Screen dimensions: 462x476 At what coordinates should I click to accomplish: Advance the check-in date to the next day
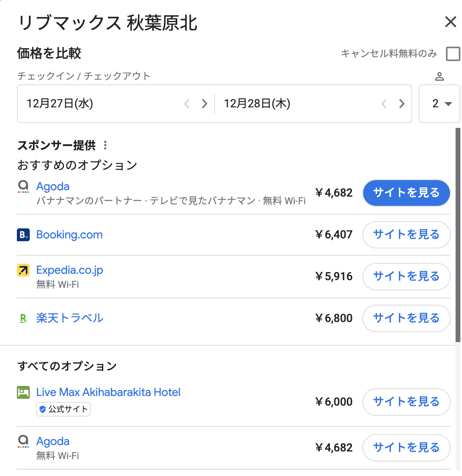click(x=205, y=104)
